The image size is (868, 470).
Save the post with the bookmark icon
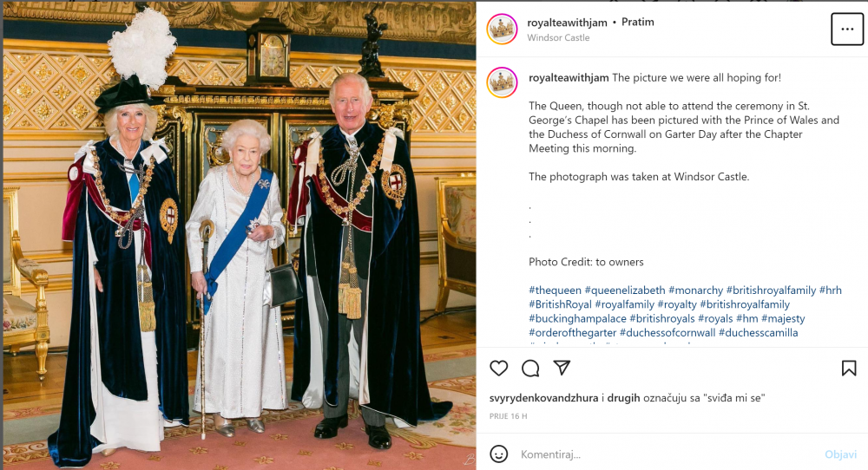pos(849,369)
